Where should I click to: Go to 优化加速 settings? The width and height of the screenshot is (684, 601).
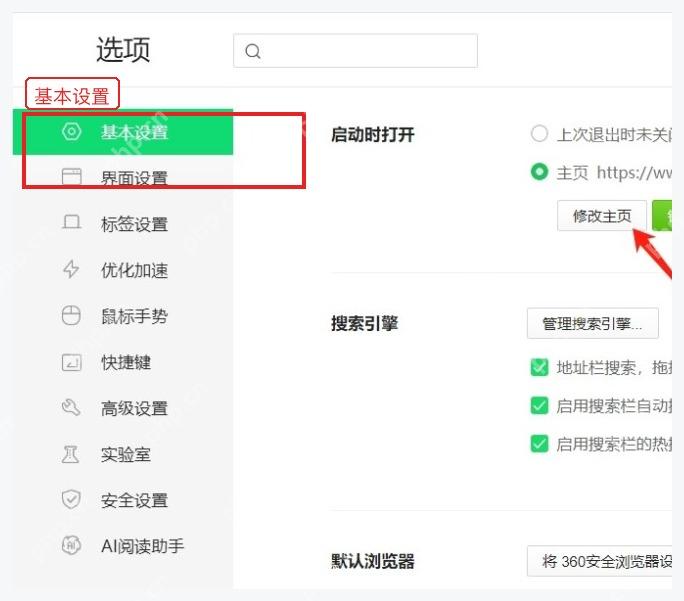(x=123, y=270)
